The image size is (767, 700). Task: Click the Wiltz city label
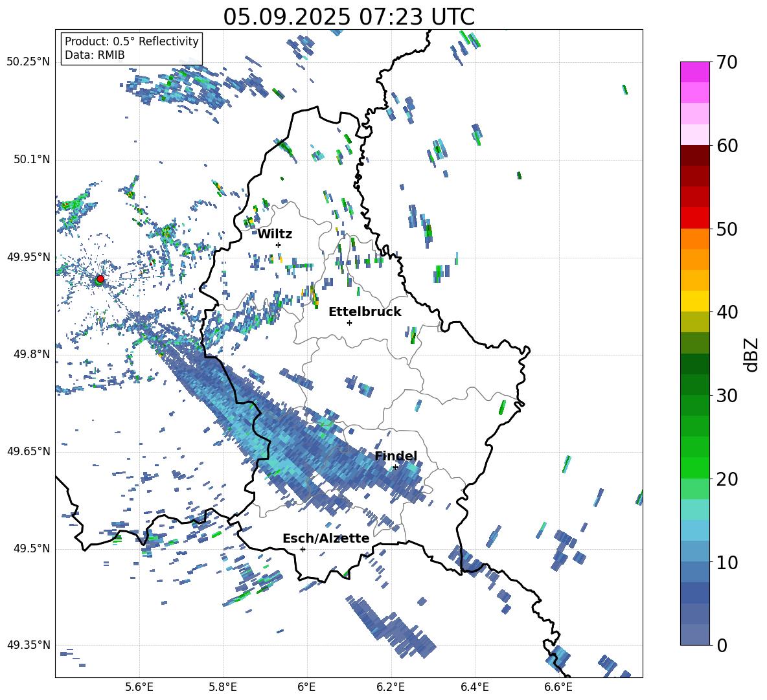(x=275, y=234)
